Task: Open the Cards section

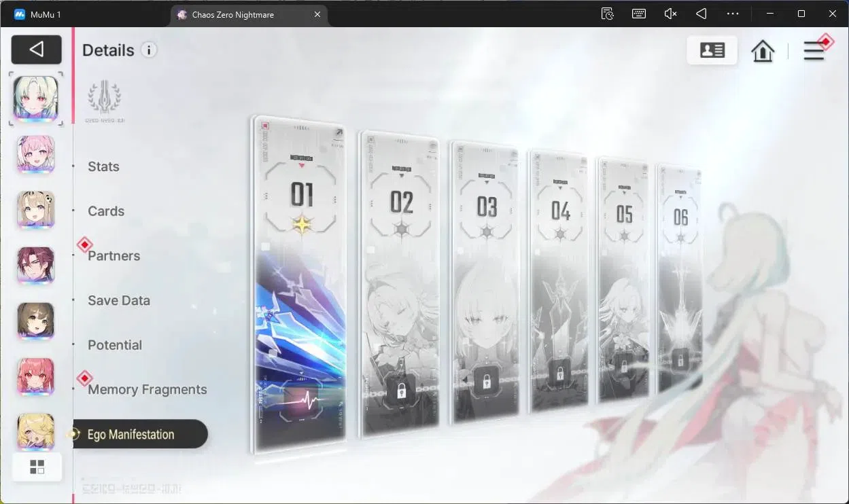Action: (106, 211)
